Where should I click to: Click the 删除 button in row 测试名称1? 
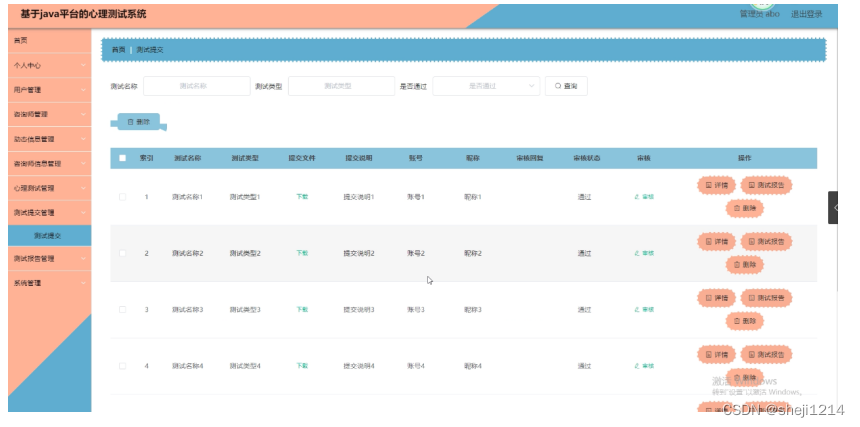point(744,208)
